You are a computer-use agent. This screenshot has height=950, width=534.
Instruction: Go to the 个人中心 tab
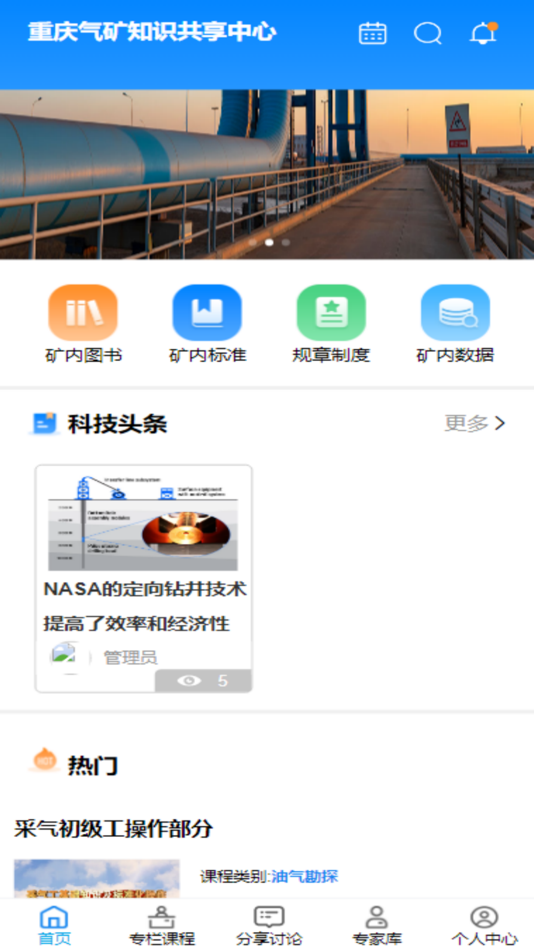(x=484, y=926)
